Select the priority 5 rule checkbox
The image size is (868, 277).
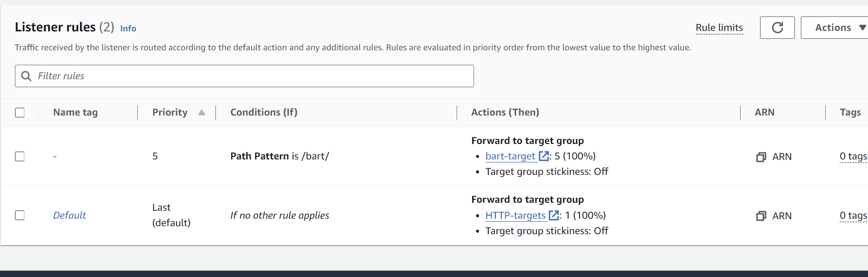pyautogui.click(x=20, y=156)
